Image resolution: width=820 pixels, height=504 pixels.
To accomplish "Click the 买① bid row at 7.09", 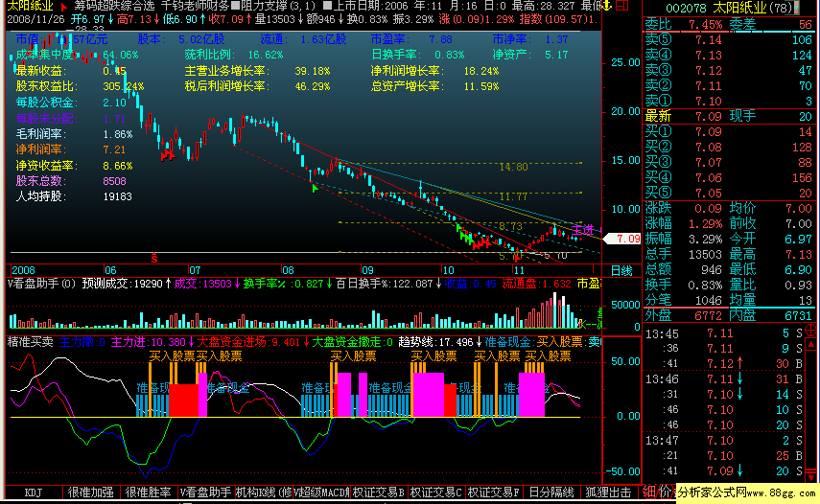I will [728, 131].
